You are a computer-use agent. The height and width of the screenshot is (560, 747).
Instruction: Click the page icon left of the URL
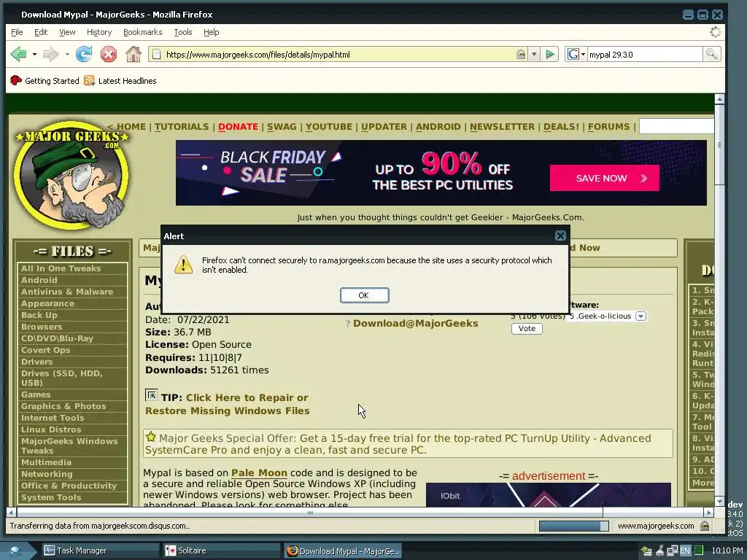click(x=156, y=54)
